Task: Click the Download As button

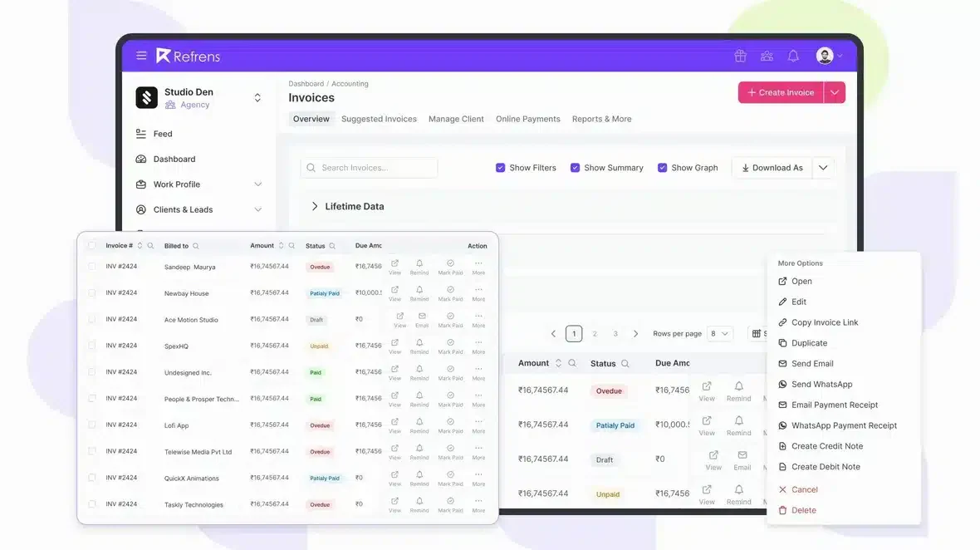Action: click(x=772, y=168)
